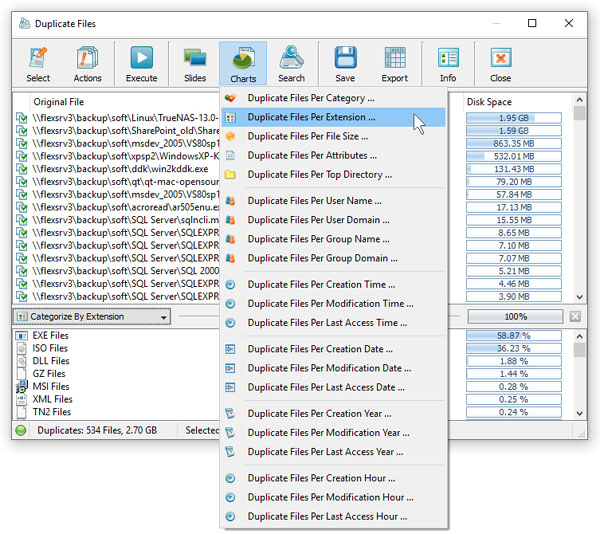Click the Duplicates: 534 Files status text
The image size is (600, 534).
(97, 430)
